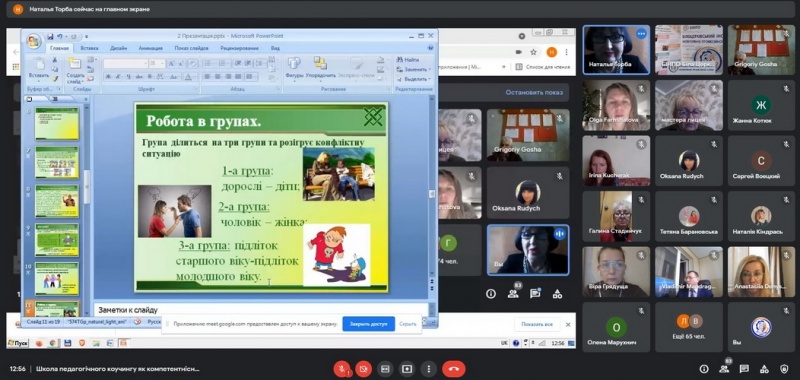Viewport: 800px width, 380px height.
Task: Bookmark page with Chrome star icon
Action: coord(534,52)
